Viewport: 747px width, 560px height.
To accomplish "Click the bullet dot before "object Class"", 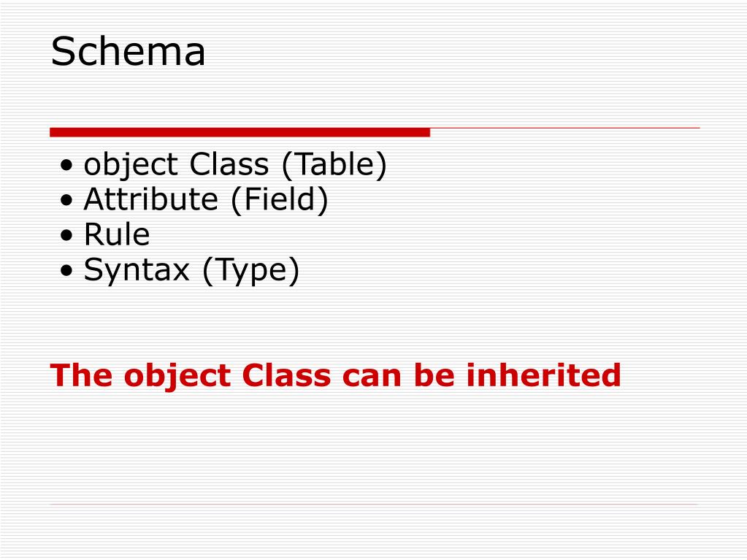I will click(x=66, y=165).
